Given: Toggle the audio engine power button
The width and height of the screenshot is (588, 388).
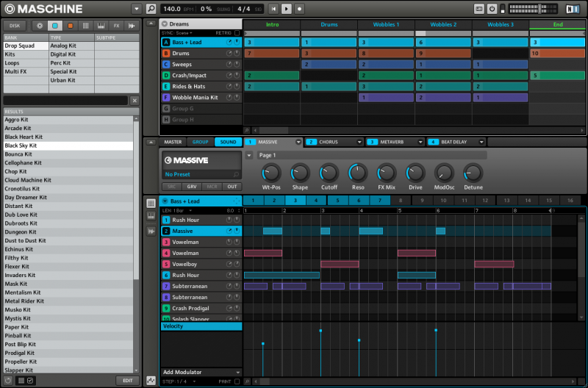Looking at the screenshot, I should point(492,9).
